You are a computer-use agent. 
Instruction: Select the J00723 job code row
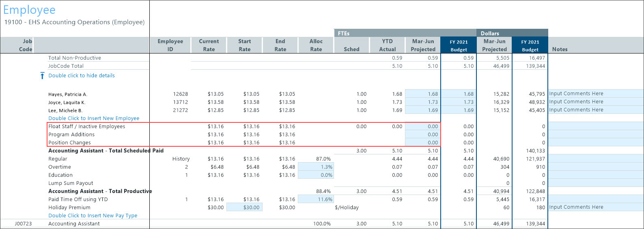pos(23,224)
